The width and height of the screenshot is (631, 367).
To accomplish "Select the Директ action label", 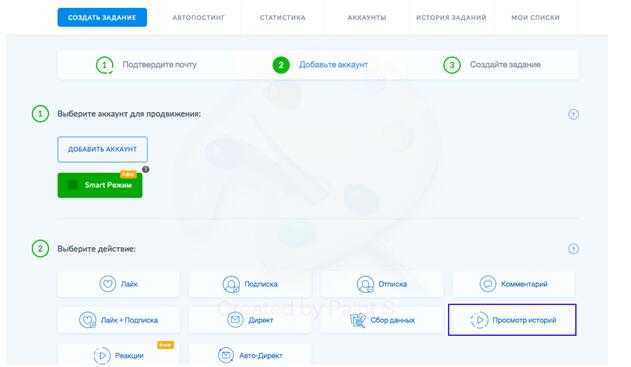I will pos(261,320).
